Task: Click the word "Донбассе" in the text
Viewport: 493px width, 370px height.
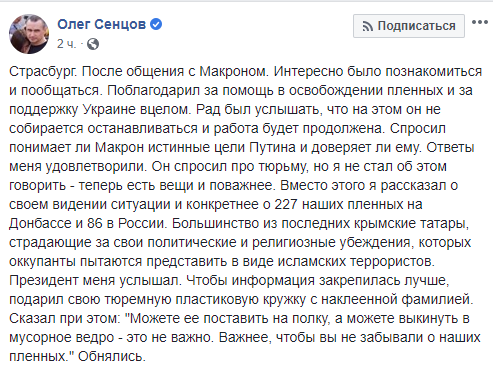Action: click(x=40, y=223)
